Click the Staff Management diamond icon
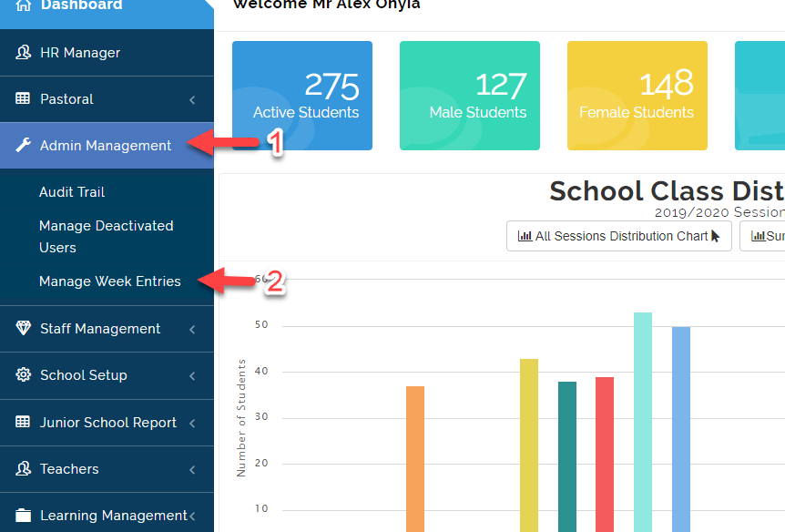The width and height of the screenshot is (785, 532). (x=23, y=328)
